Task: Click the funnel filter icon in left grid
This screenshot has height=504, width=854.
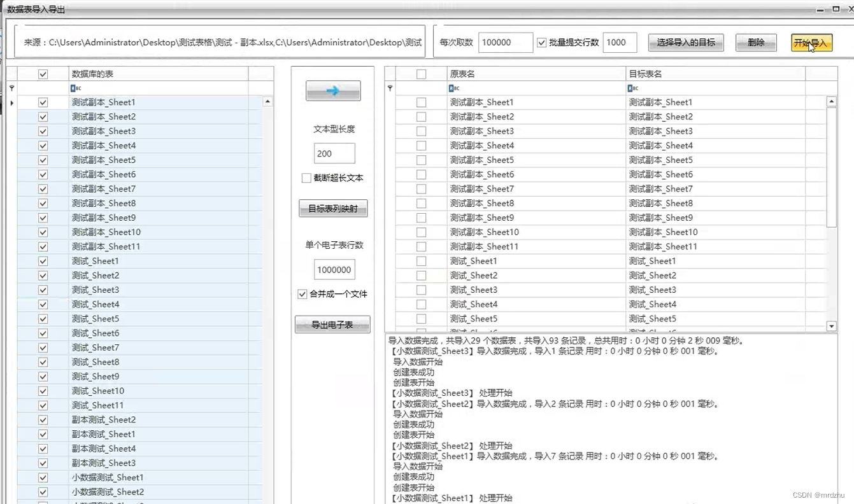Action: pyautogui.click(x=11, y=87)
